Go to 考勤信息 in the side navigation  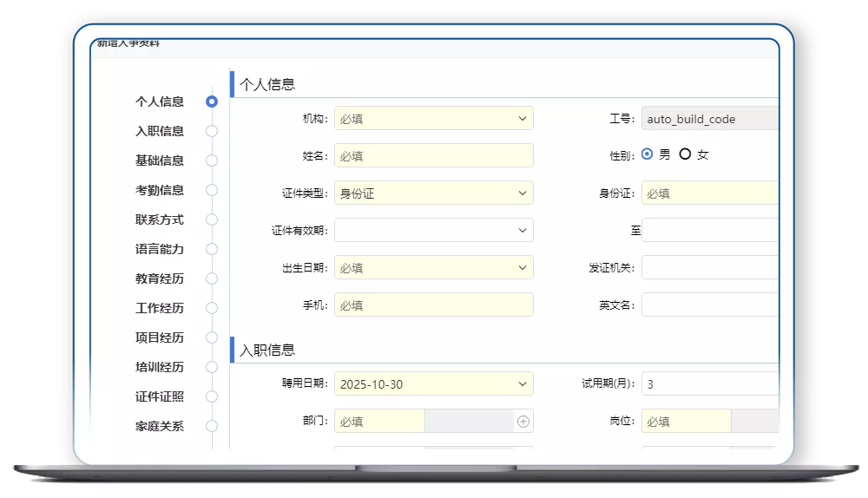160,190
